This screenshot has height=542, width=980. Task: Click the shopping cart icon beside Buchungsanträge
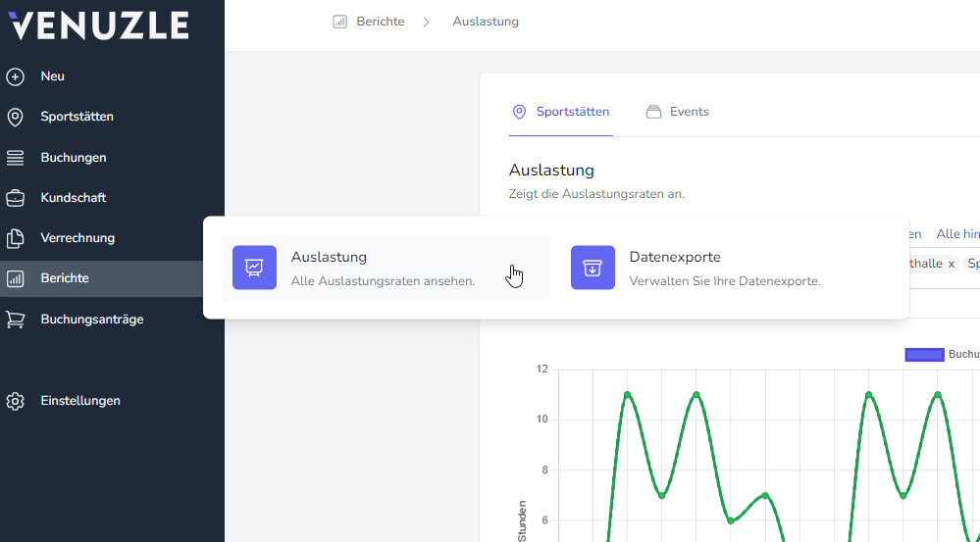15,320
